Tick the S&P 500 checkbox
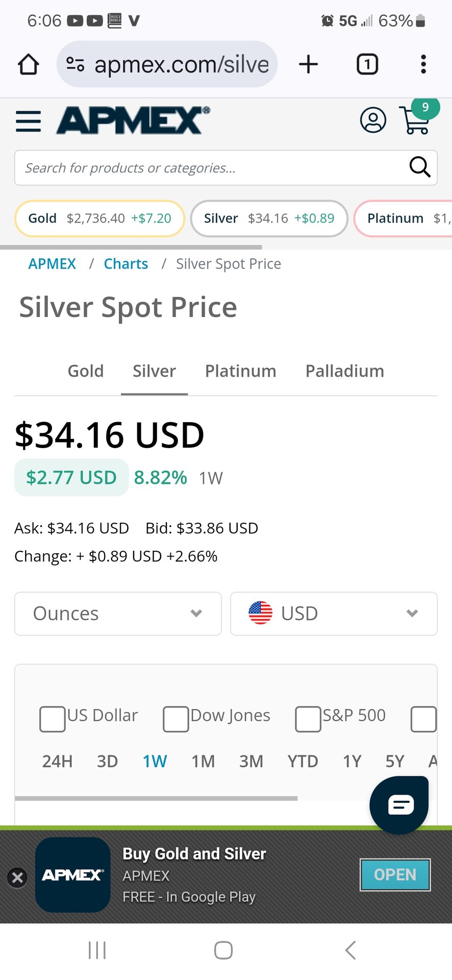The image size is (452, 980). [x=308, y=719]
